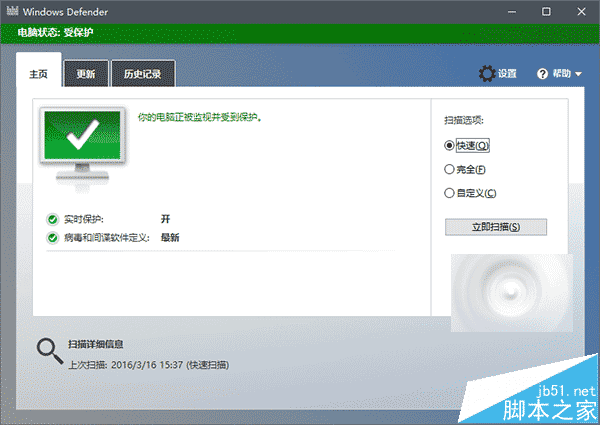Screen dimensions: 600x425
Task: Click the 扫描选项: heading
Action: tap(464, 120)
